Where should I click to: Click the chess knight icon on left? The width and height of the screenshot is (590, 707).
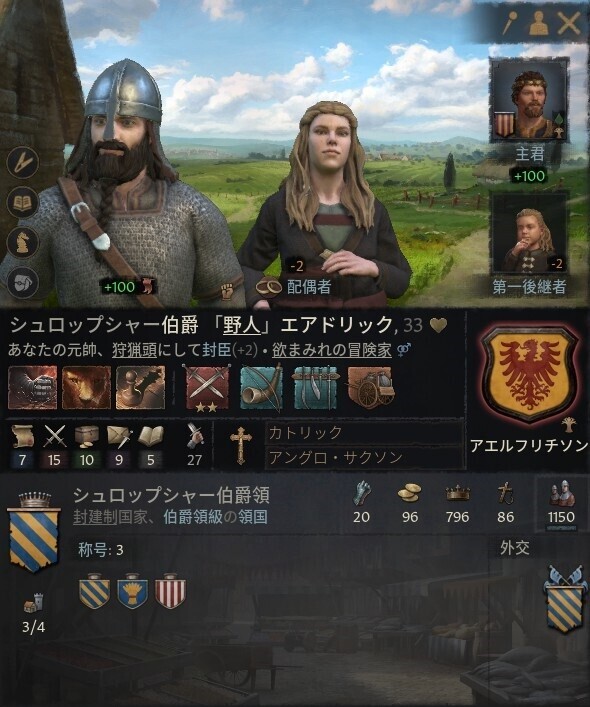pos(23,243)
